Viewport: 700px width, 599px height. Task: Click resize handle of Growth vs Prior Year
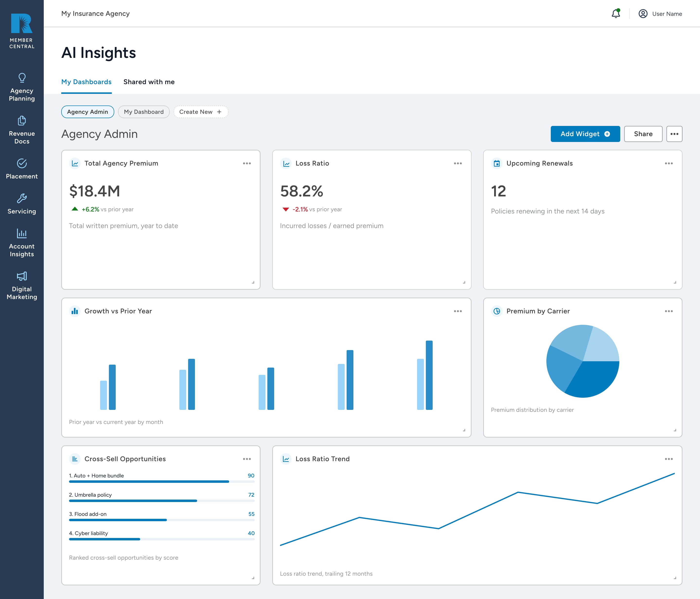[x=464, y=430]
